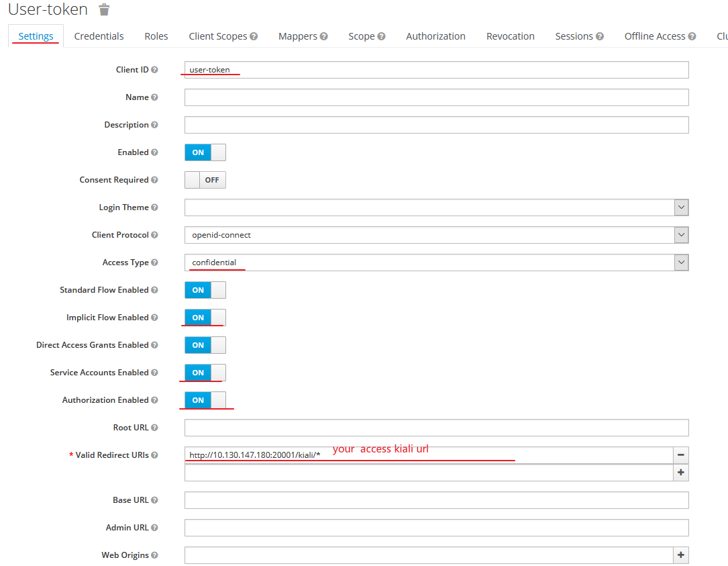
Task: Open the Client Protocol dropdown
Action: coord(436,235)
